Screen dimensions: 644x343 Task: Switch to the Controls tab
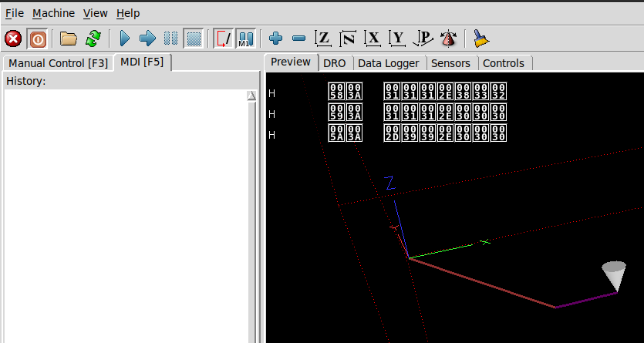coord(504,63)
